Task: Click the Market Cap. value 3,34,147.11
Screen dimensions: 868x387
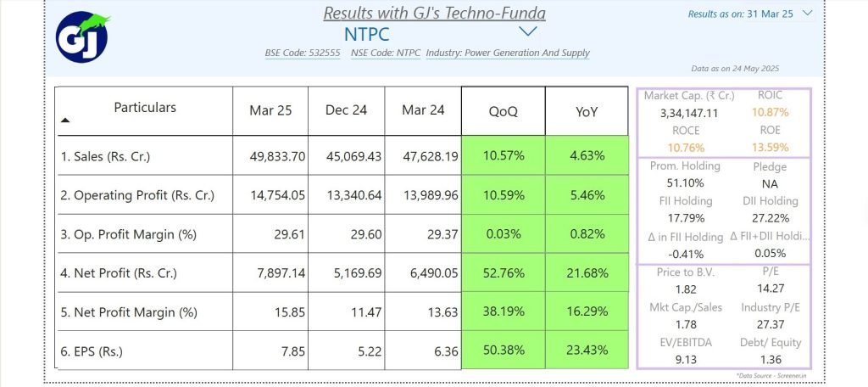Action: click(x=688, y=113)
